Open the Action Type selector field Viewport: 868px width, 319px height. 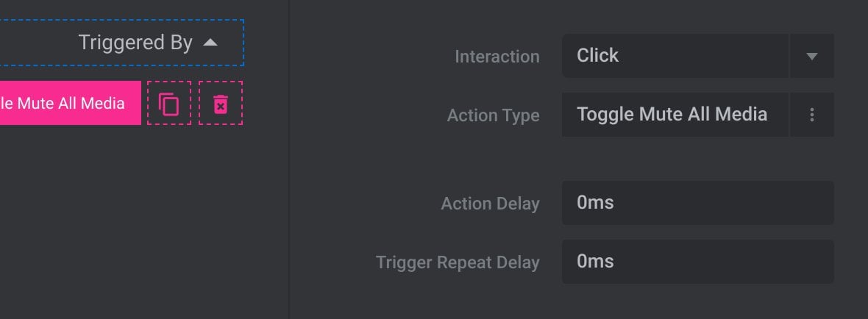coord(675,115)
